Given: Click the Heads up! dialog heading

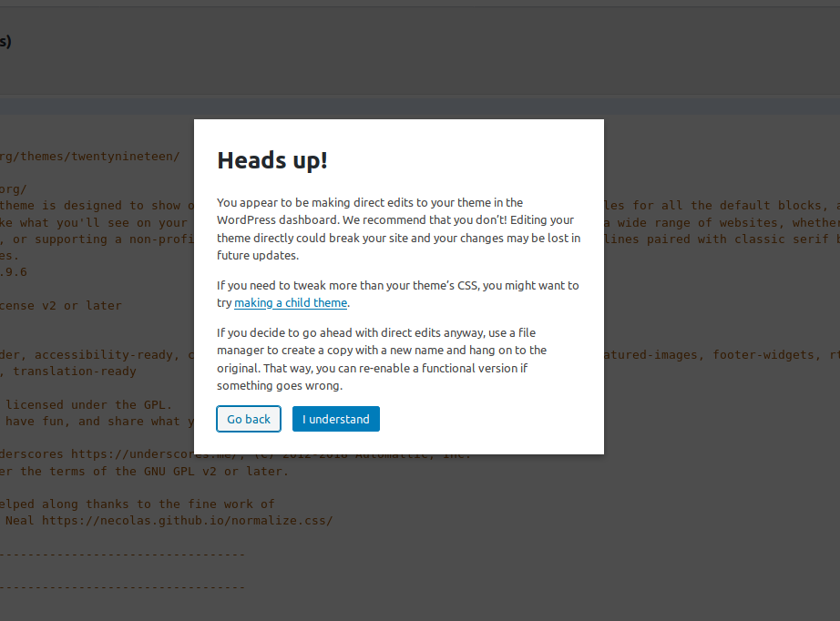Looking at the screenshot, I should click(272, 160).
